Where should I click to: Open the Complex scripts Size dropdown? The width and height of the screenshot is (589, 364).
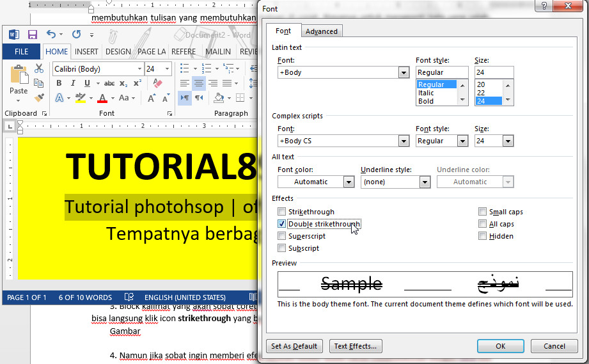pos(508,141)
